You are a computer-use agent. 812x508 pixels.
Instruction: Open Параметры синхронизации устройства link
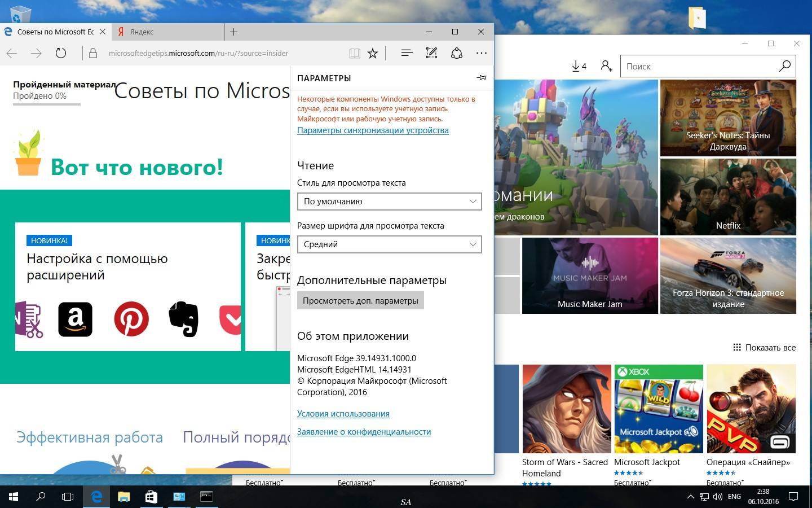pyautogui.click(x=373, y=130)
